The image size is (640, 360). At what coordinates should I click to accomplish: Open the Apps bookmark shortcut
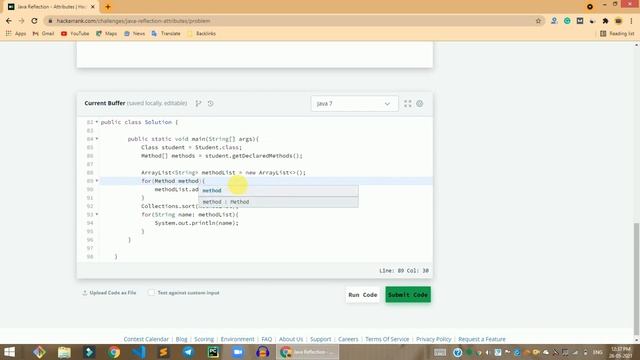(16, 33)
